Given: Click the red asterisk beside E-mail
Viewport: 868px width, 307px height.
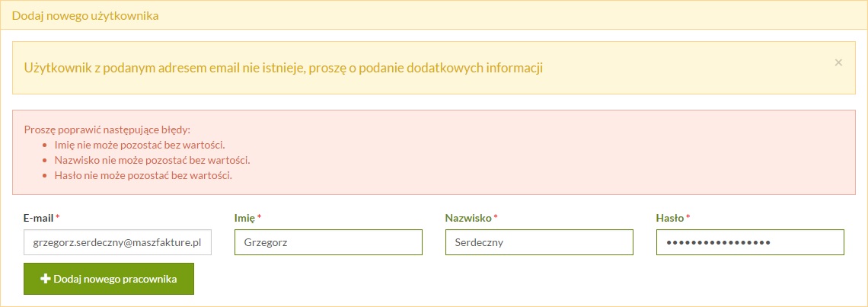Looking at the screenshot, I should point(58,217).
